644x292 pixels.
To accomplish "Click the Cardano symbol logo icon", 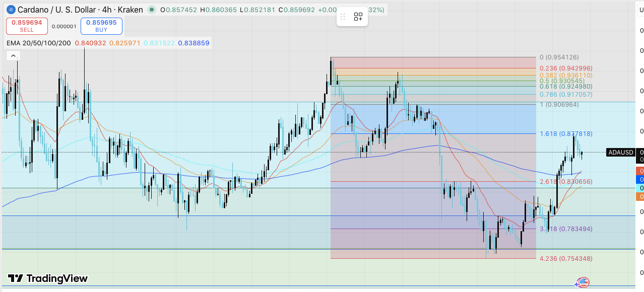I will [11, 10].
